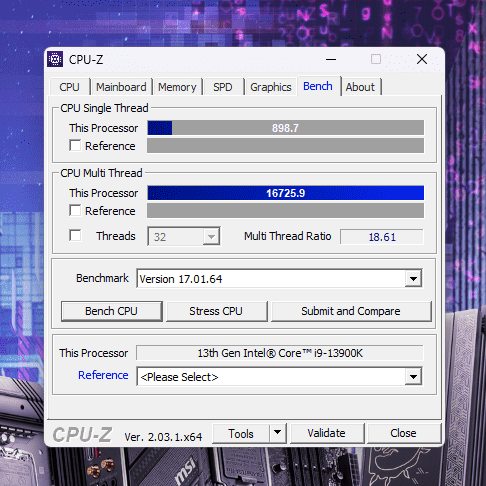Close the CPU-Z window with X
486x486 pixels.
(422, 59)
